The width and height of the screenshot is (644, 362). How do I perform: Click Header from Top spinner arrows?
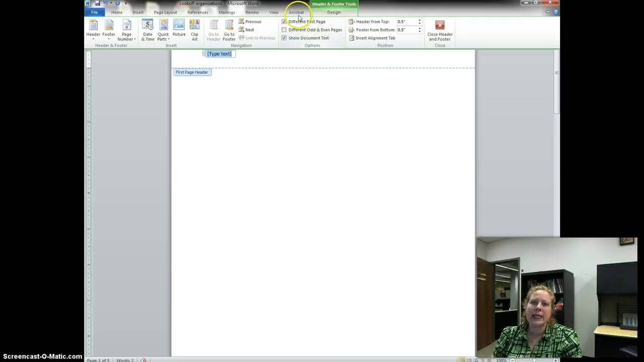click(x=420, y=22)
